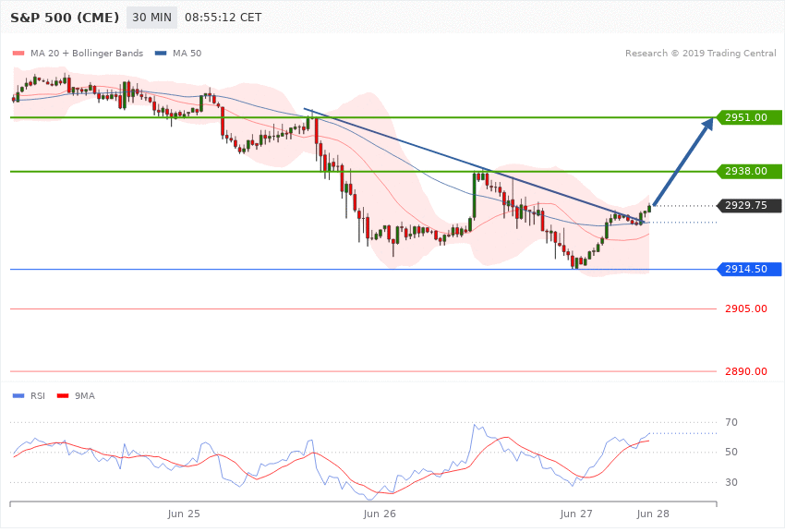Click the MA 20 + Bollinger Bands legend swatch
The height and width of the screenshot is (532, 785).
pos(18,54)
